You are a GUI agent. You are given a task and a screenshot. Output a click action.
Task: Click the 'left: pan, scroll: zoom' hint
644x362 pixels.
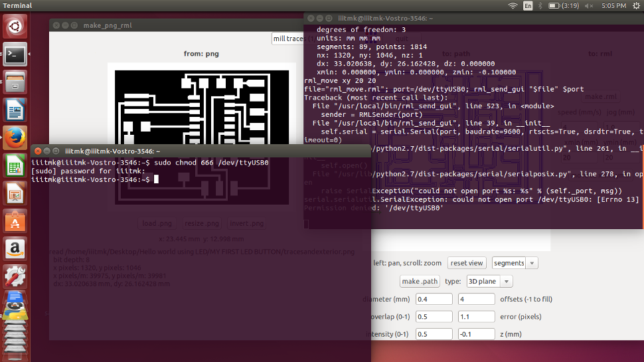click(x=407, y=263)
